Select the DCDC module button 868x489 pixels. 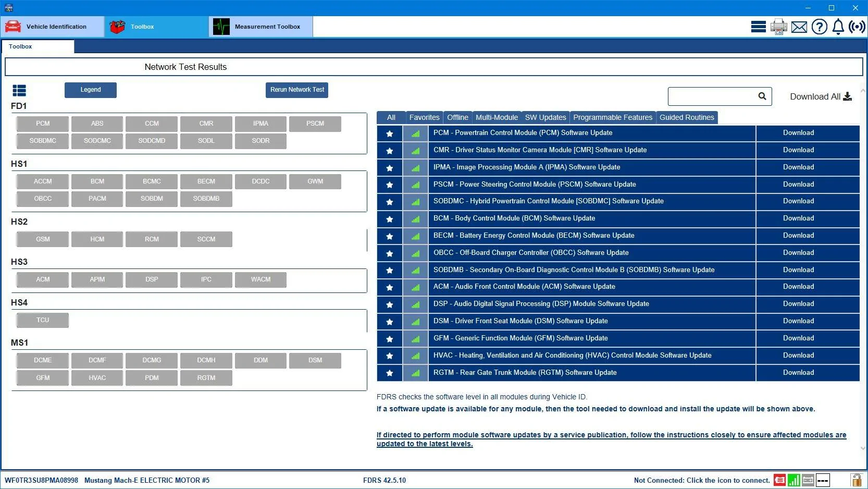point(261,182)
